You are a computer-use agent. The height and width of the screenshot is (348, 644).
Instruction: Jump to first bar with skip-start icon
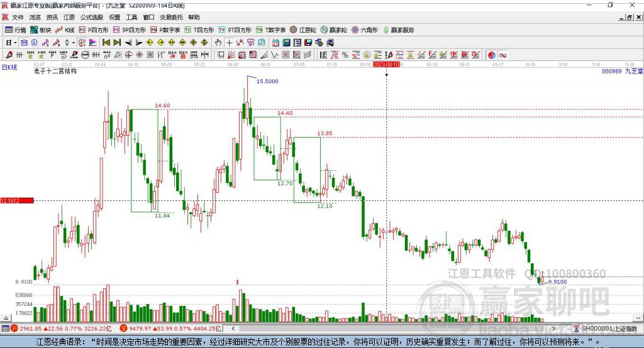tap(106, 43)
